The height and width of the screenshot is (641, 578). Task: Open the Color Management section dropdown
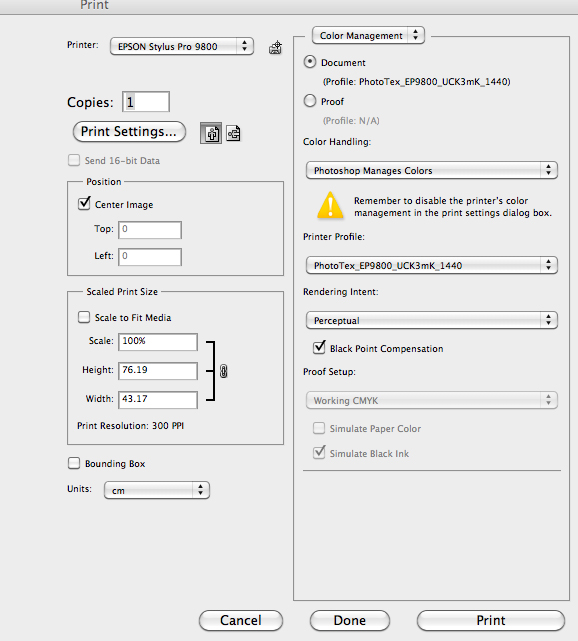[368, 36]
